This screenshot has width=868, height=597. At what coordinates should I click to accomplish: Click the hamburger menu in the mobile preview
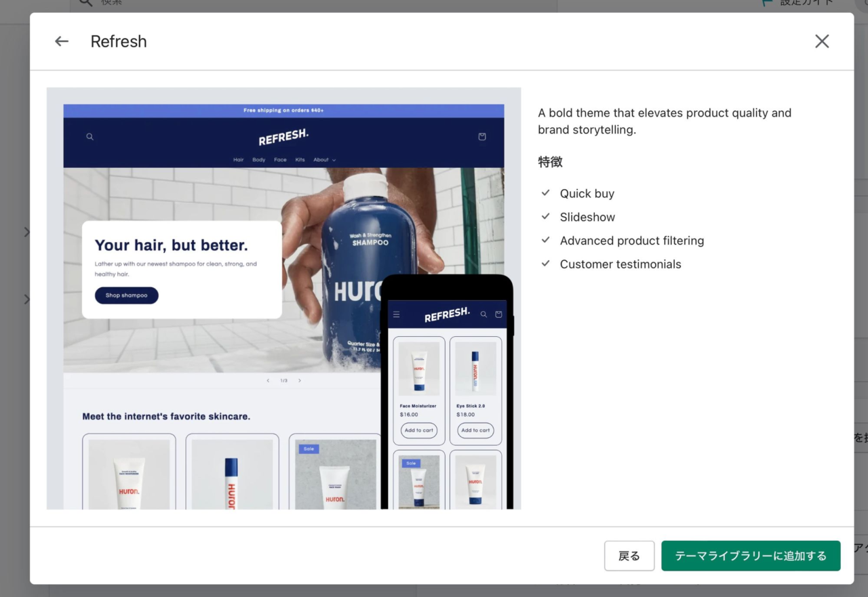(x=397, y=314)
